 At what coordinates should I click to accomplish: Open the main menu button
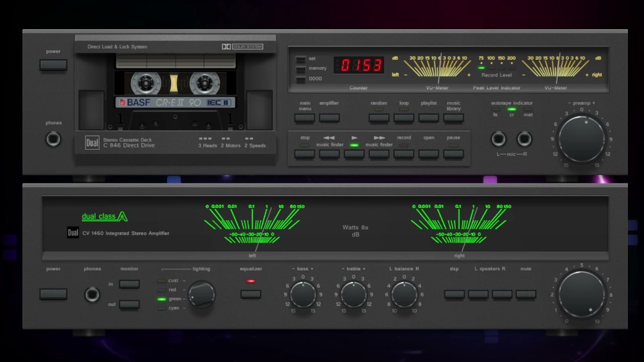[305, 118]
